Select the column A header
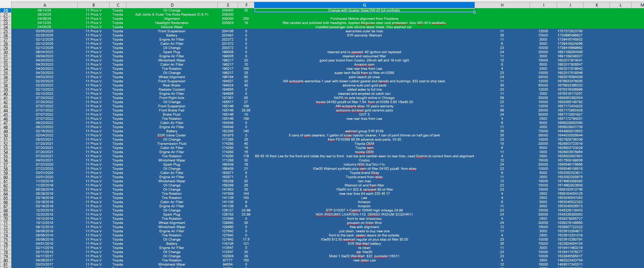The height and width of the screenshot is (268, 644). (x=45, y=5)
